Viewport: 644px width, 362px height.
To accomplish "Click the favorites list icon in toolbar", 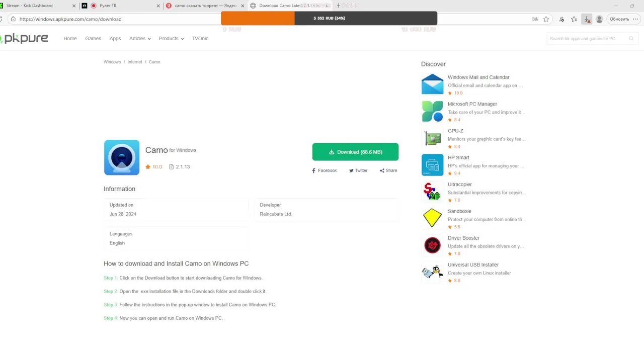I will [574, 19].
